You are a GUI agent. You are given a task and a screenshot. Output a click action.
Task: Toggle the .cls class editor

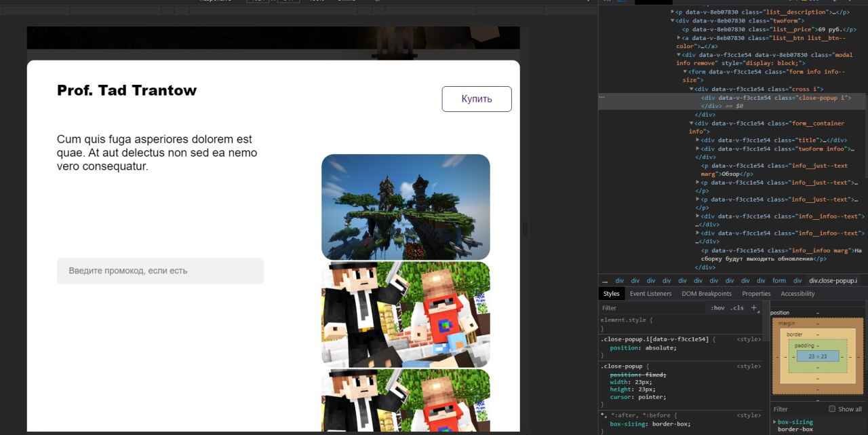click(x=736, y=308)
